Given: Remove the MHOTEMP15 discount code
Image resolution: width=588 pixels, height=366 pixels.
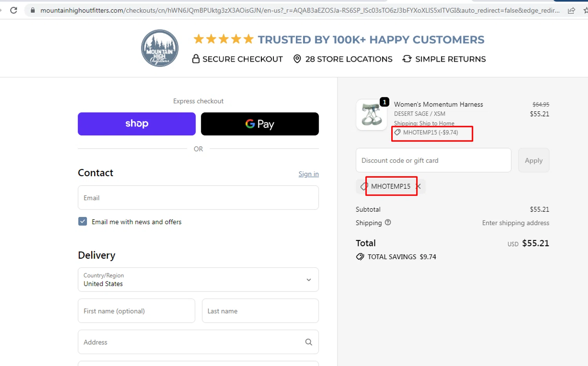Looking at the screenshot, I should (419, 186).
